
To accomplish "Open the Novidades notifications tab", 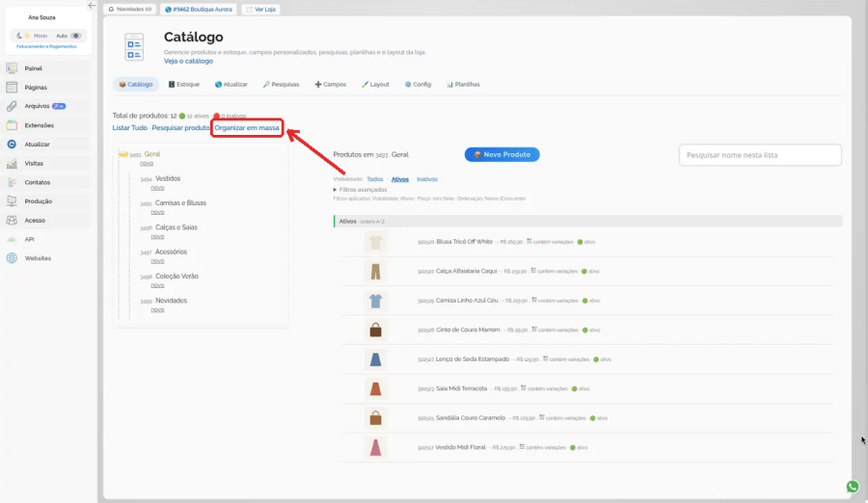I will (x=130, y=10).
